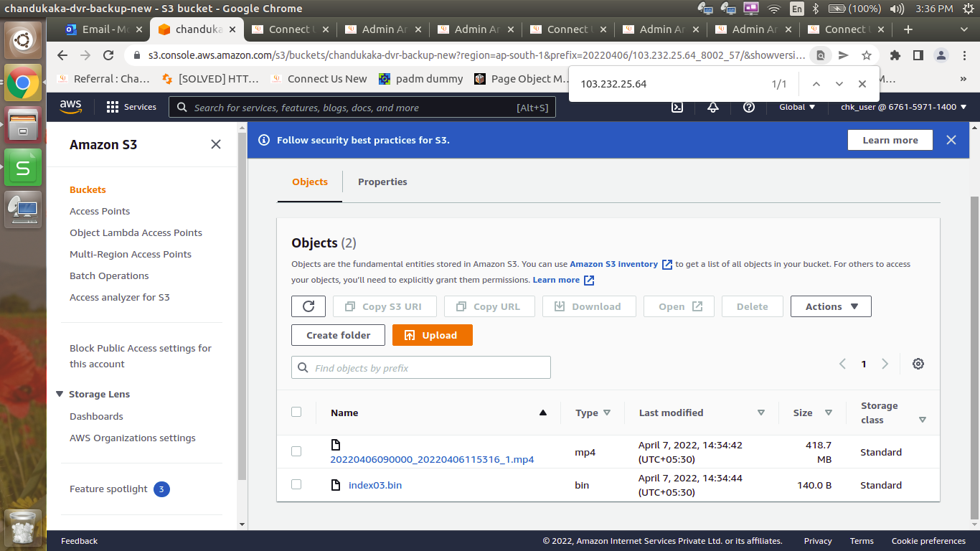The height and width of the screenshot is (551, 980).
Task: Go to previous page of objects
Action: [843, 364]
